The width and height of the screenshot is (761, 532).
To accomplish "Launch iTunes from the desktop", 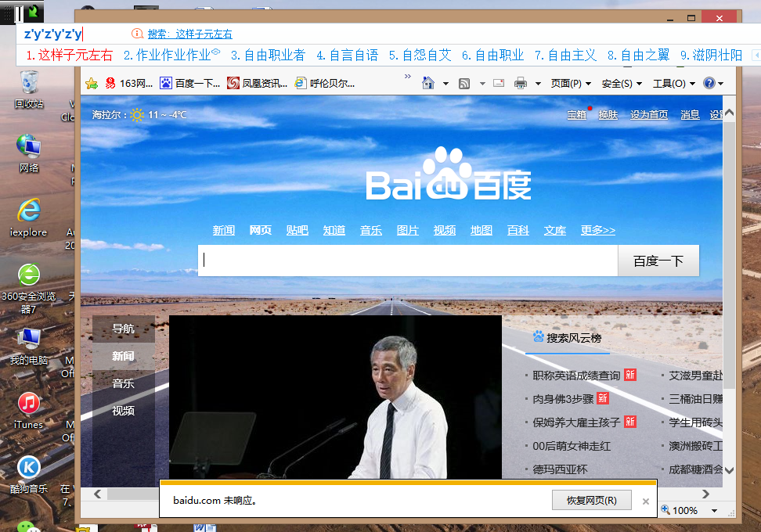I will 29,410.
